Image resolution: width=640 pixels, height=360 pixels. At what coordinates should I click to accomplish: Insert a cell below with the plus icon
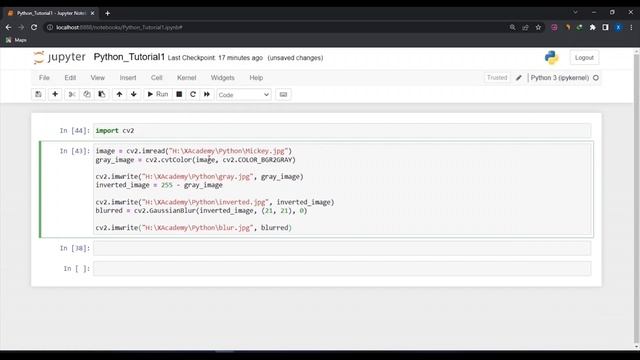55,94
